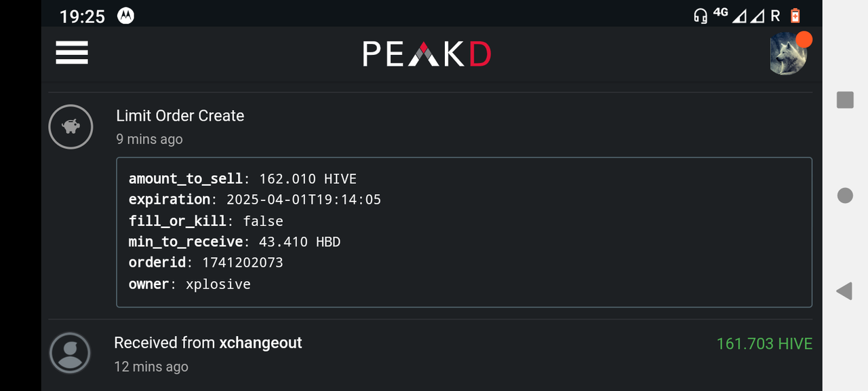Open the xchangeout account link

pyautogui.click(x=260, y=343)
